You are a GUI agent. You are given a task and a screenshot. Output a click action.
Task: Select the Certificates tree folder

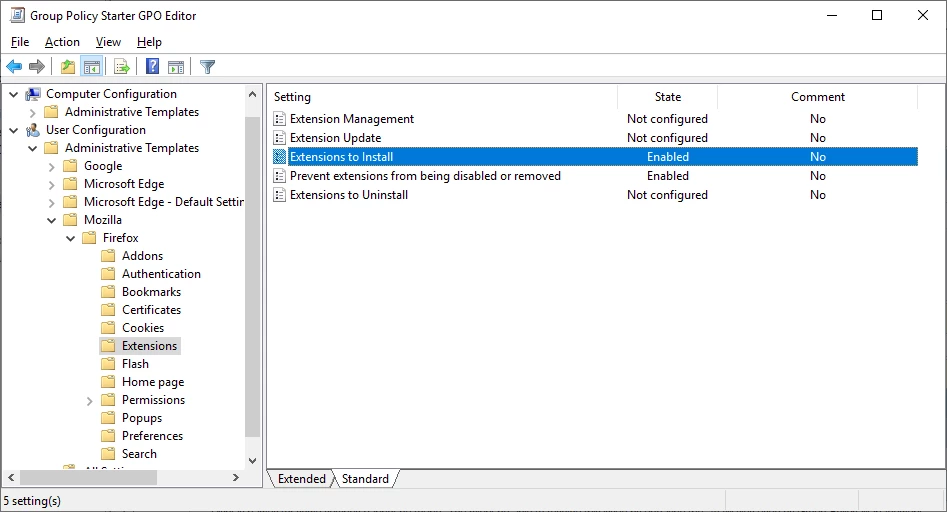[x=152, y=310]
